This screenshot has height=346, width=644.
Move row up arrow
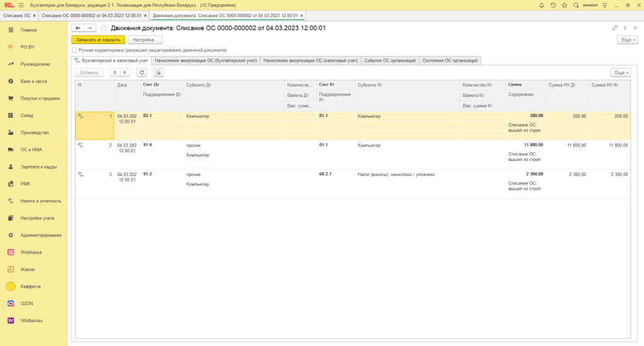click(x=115, y=73)
